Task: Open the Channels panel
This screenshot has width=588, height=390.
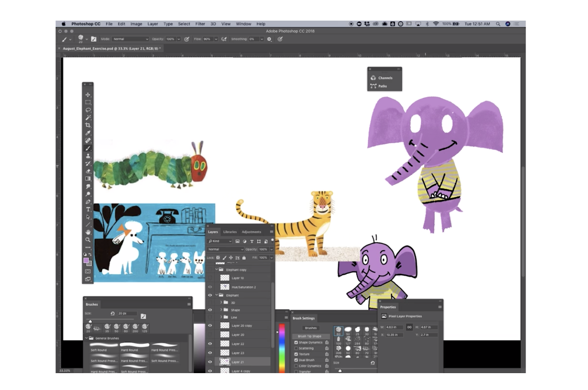Action: [385, 78]
